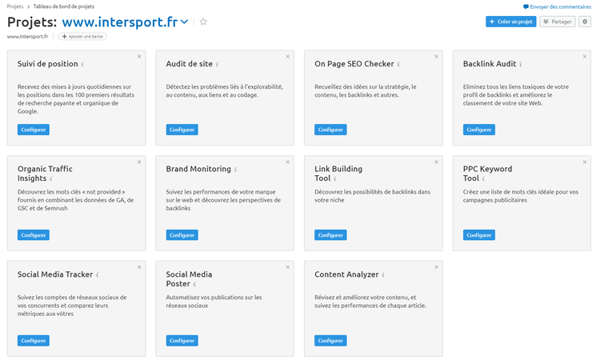Close the Suivi de position card
The image size is (600, 364).
click(139, 57)
